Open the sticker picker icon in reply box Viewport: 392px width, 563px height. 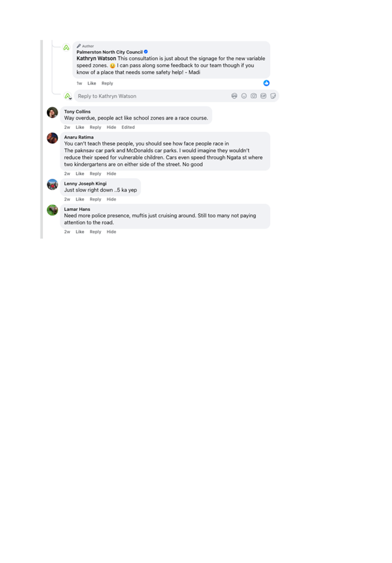tap(273, 96)
